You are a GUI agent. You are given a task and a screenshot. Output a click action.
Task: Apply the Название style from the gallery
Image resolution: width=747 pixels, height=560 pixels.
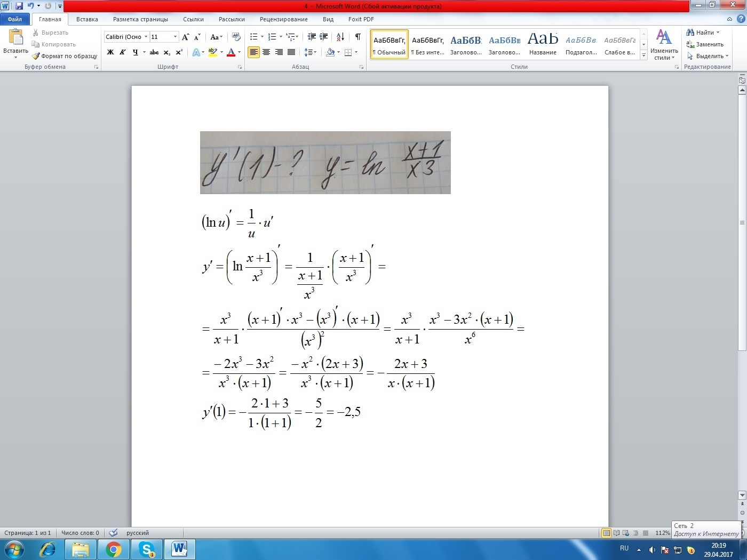click(x=543, y=44)
